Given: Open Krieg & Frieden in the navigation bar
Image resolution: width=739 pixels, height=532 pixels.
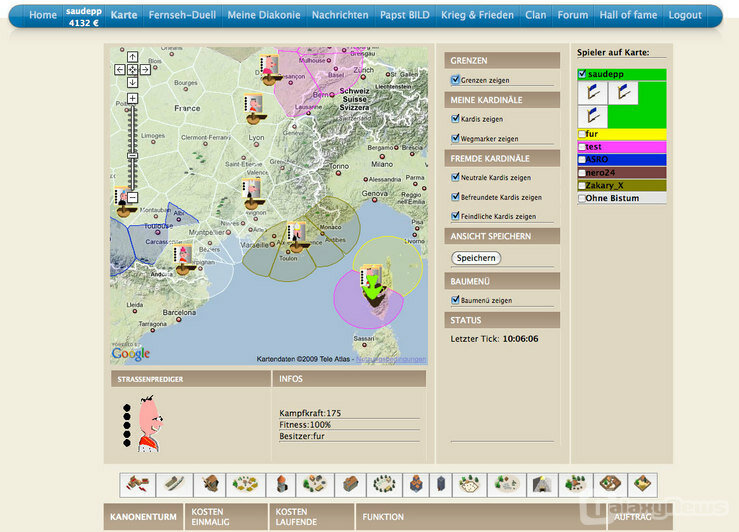Looking at the screenshot, I should click(477, 15).
